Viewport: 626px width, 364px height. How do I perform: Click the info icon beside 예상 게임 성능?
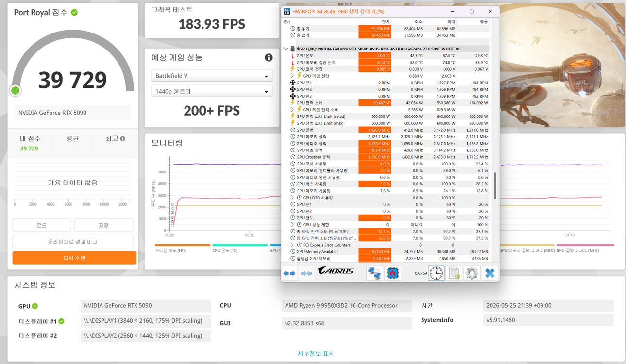pyautogui.click(x=269, y=58)
